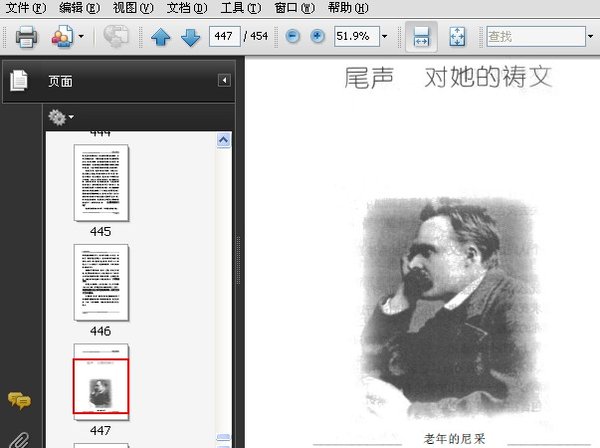Click the zoom percentage field 51.9%
600x448 pixels.
tap(357, 36)
